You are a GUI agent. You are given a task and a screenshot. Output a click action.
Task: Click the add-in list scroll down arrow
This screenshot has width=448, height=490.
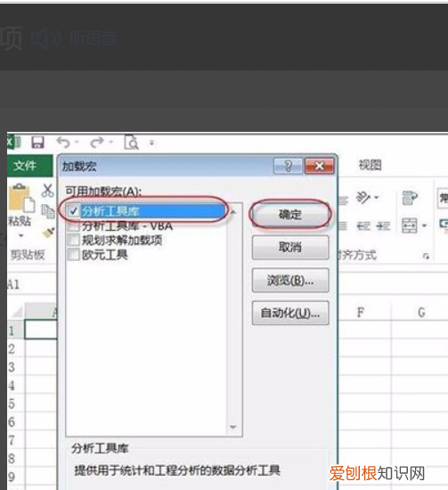point(233,427)
